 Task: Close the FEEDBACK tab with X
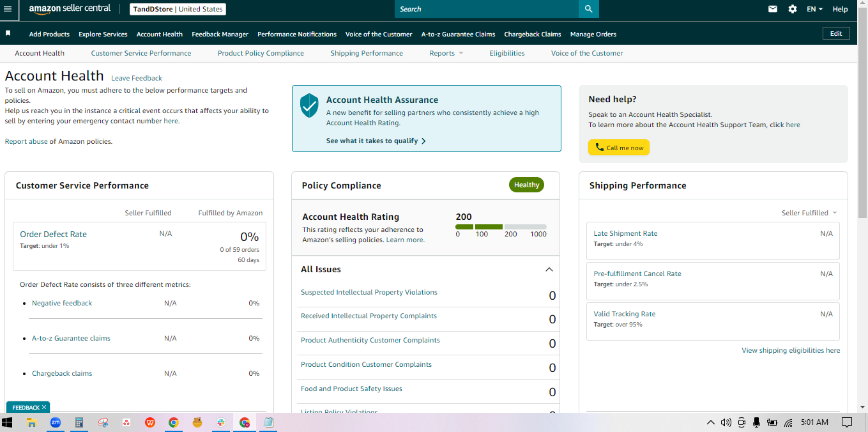coord(44,407)
